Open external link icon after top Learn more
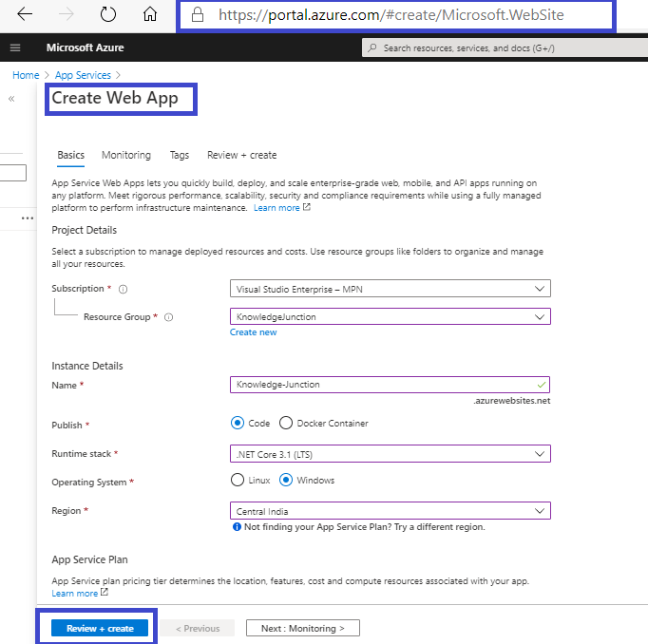 [x=307, y=207]
